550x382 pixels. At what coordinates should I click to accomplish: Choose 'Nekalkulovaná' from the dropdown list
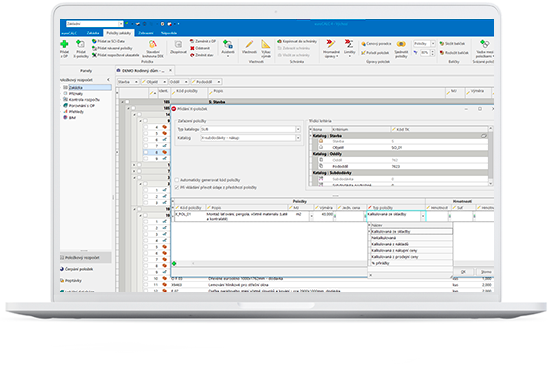click(x=411, y=238)
